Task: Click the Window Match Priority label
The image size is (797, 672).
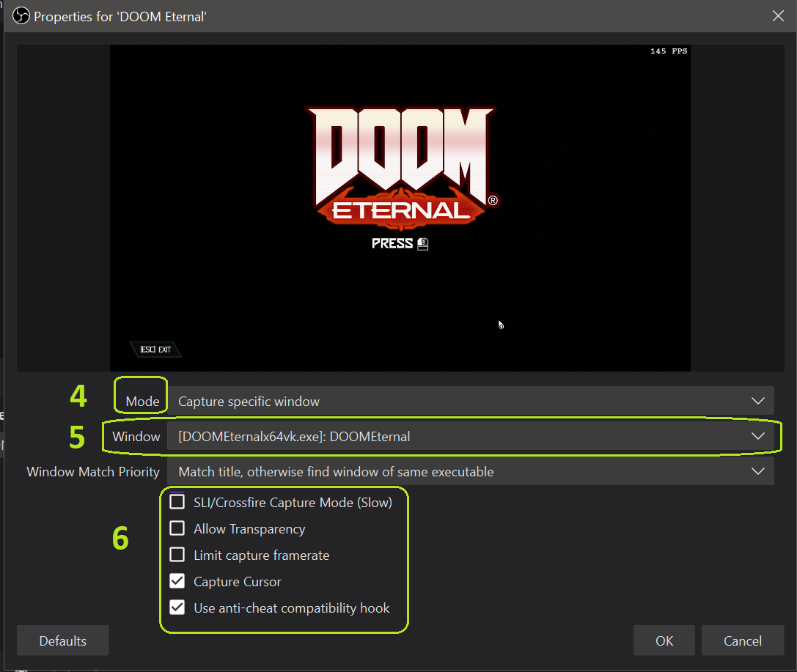Action: click(x=93, y=471)
